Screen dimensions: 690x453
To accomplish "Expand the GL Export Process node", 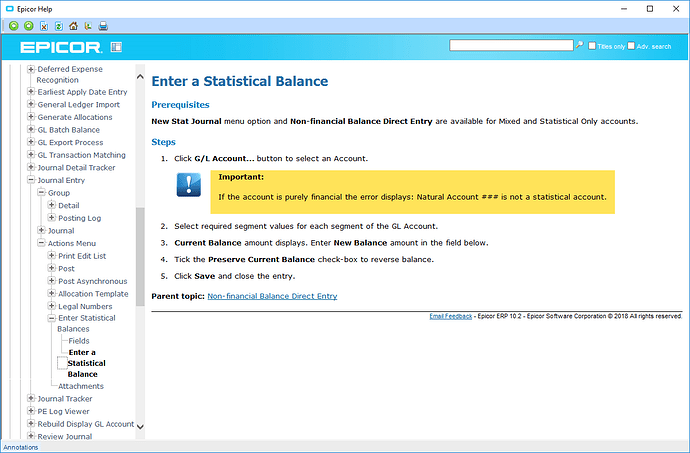I will [31, 142].
